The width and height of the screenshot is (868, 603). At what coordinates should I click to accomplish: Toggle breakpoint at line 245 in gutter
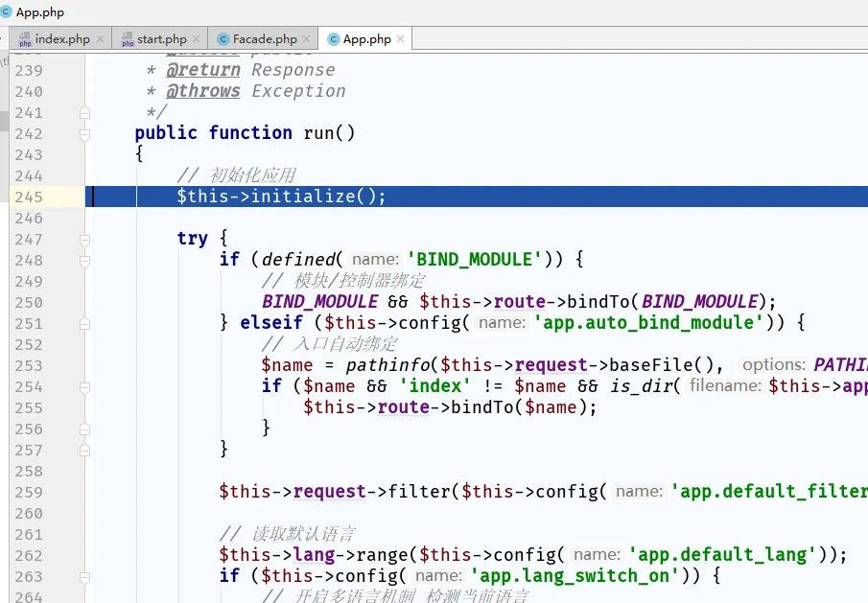(x=65, y=197)
